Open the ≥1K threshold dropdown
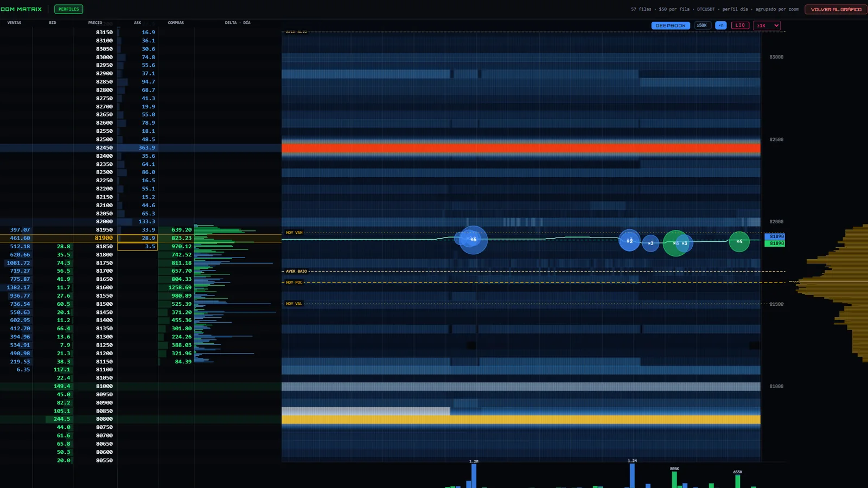The height and width of the screenshot is (488, 868). 767,25
